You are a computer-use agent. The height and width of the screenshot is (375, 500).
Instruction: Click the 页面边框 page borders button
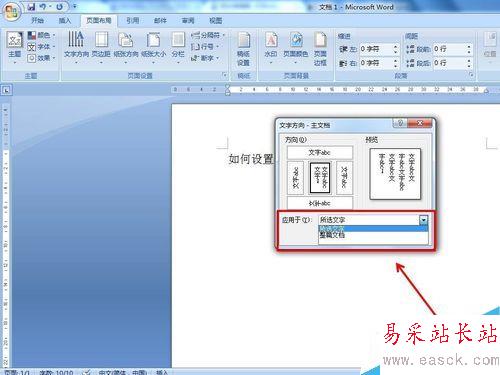[x=320, y=49]
